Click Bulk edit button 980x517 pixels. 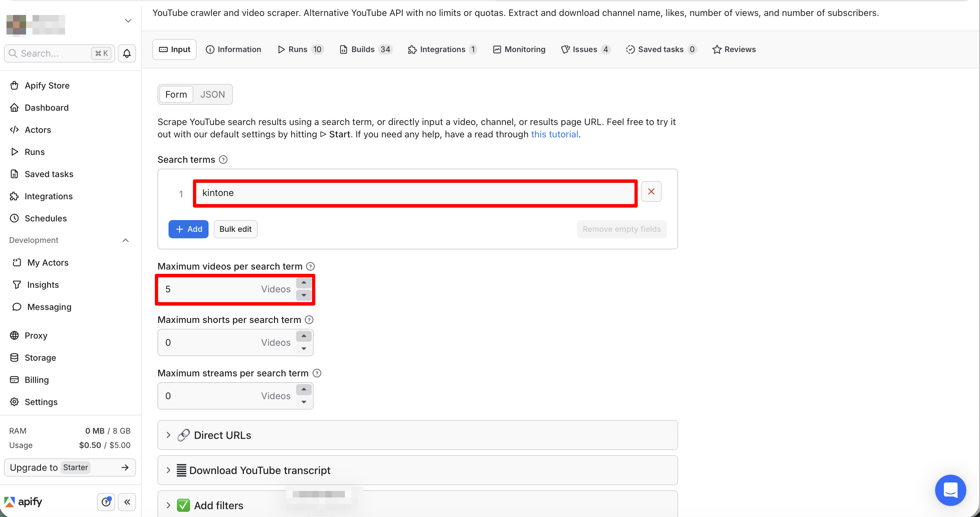[x=236, y=229]
